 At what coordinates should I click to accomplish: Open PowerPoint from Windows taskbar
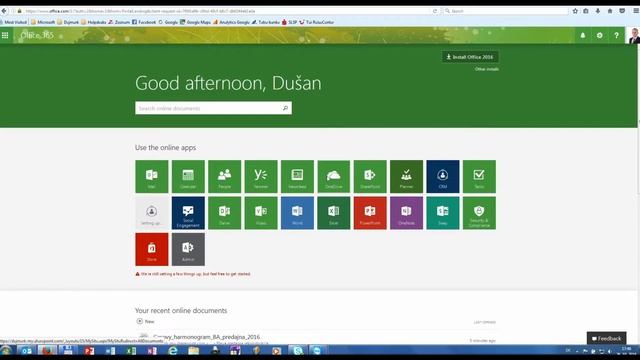click(89, 351)
